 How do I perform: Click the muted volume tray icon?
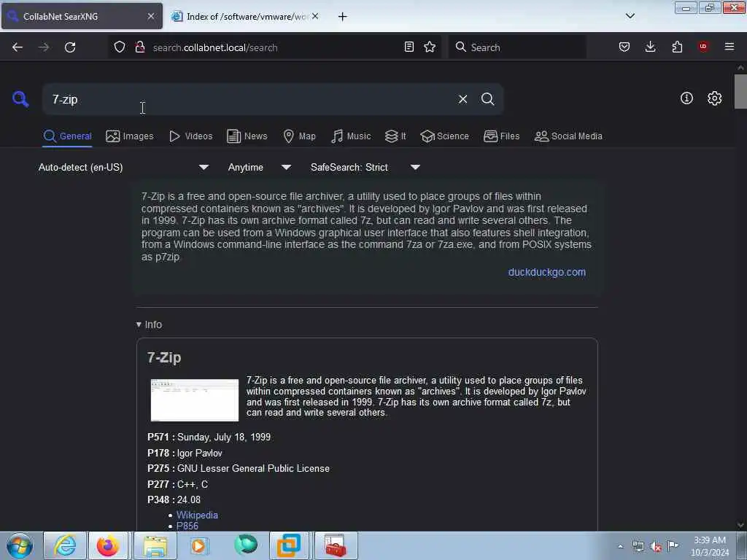coord(656,547)
